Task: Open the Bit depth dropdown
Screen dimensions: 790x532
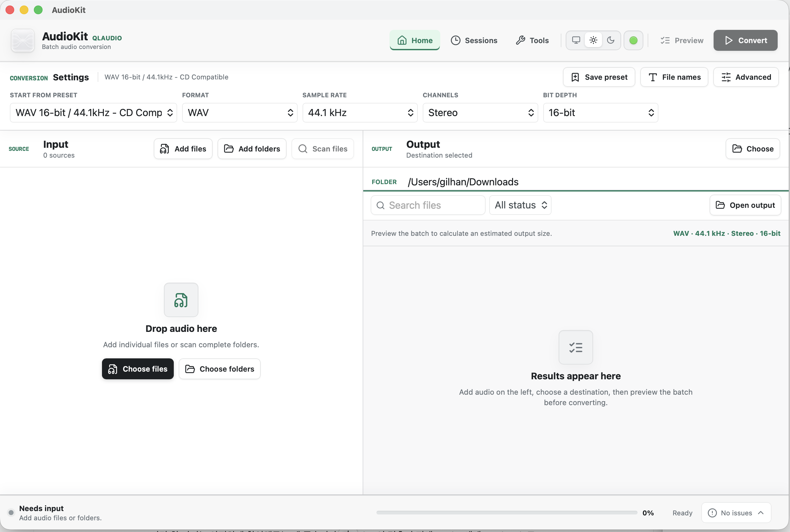Action: click(x=601, y=113)
